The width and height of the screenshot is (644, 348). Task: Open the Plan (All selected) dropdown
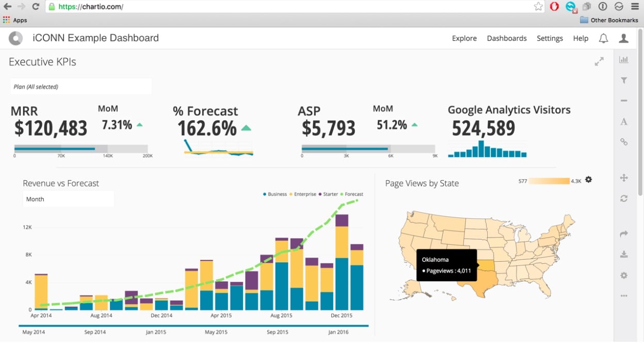tap(81, 86)
